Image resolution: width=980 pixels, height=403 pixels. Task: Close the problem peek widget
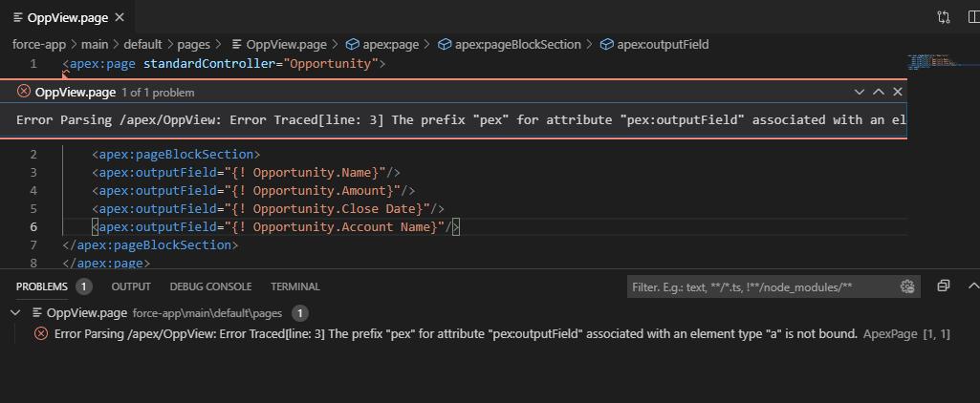(897, 92)
